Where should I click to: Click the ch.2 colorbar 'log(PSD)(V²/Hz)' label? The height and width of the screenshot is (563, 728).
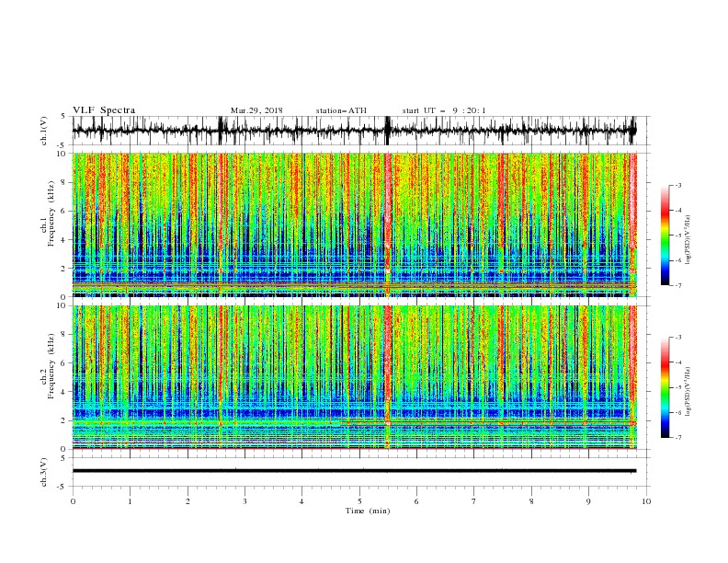point(688,391)
